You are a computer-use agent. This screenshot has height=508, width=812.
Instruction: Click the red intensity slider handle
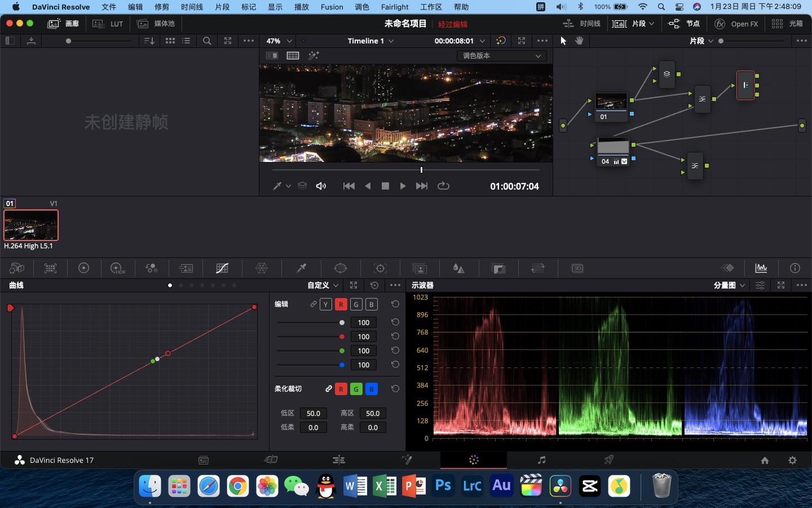pyautogui.click(x=342, y=336)
